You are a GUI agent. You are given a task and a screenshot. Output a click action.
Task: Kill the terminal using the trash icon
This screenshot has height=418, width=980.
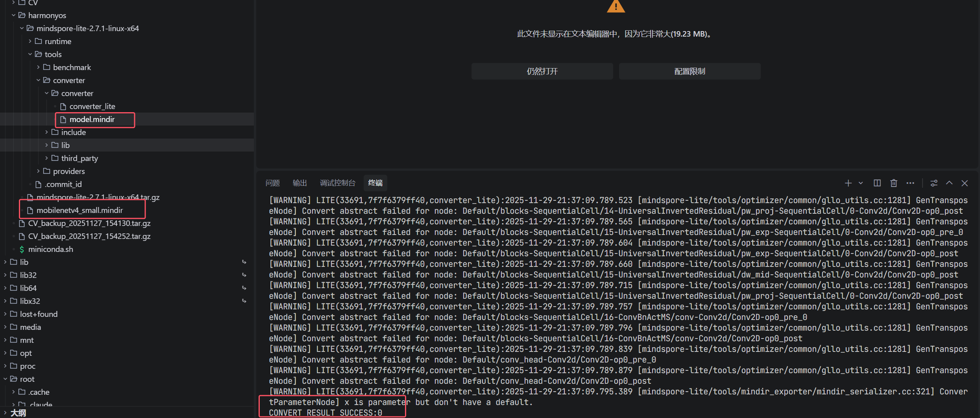[893, 183]
